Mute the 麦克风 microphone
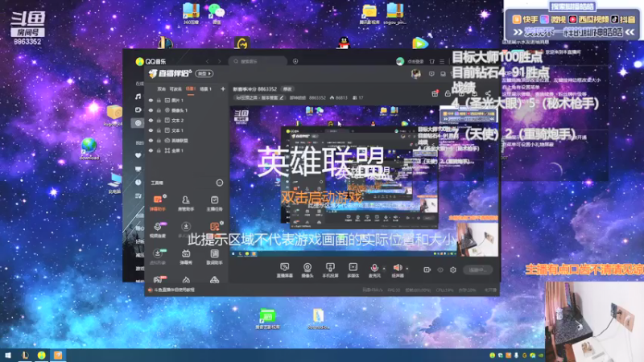644x362 pixels. pos(374,270)
